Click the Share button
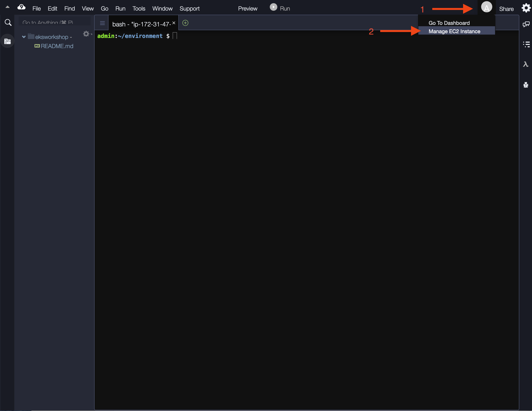532x411 pixels. point(506,9)
